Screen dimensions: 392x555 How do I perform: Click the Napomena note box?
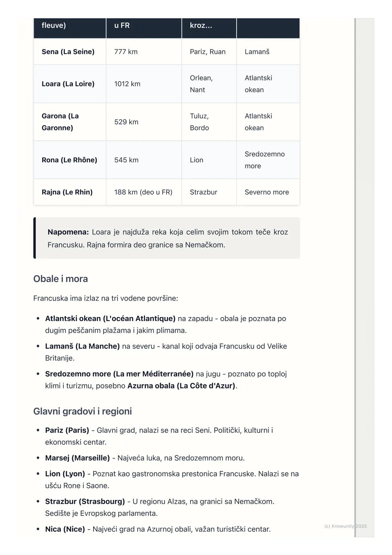167,238
